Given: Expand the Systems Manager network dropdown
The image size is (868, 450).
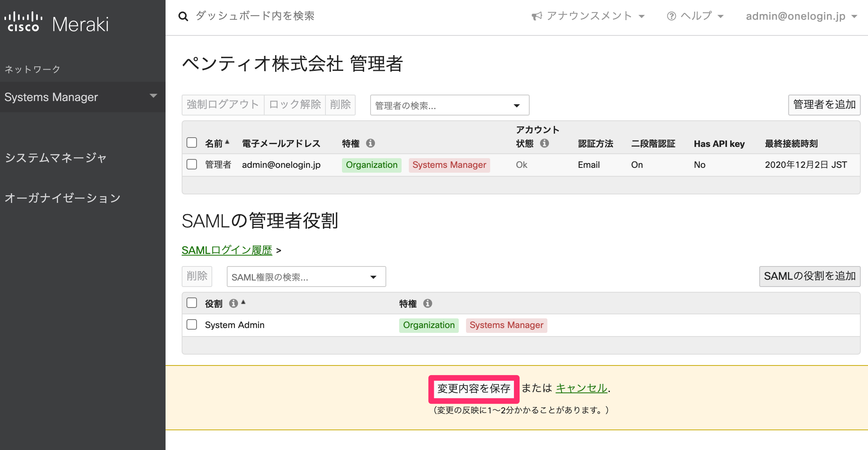Looking at the screenshot, I should pyautogui.click(x=83, y=97).
